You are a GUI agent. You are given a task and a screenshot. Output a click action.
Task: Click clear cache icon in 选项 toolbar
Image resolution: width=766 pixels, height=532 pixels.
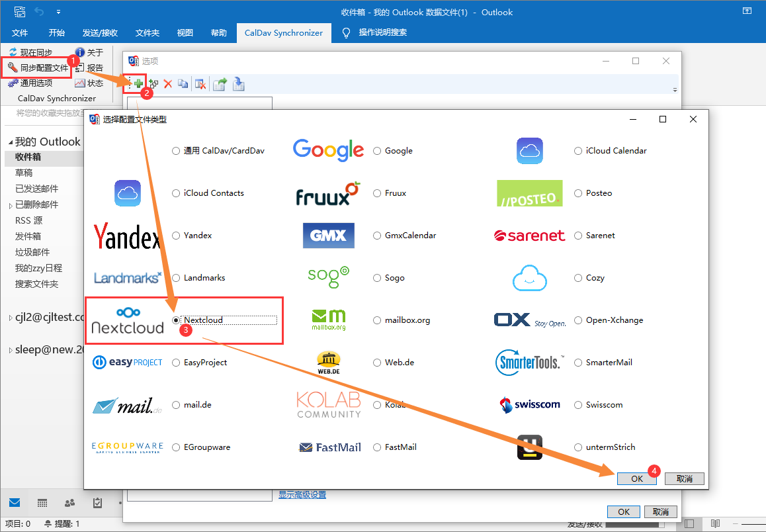pyautogui.click(x=200, y=84)
